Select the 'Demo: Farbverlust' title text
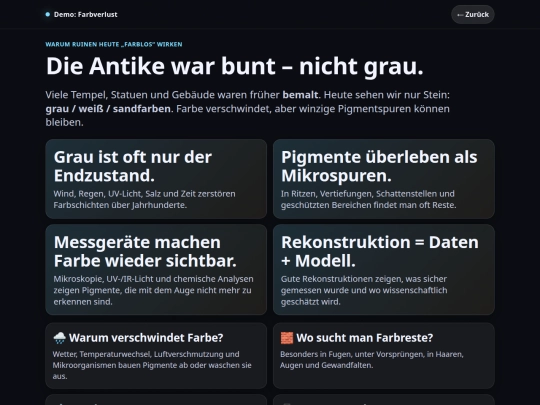Image resolution: width=540 pixels, height=405 pixels. 86,14
